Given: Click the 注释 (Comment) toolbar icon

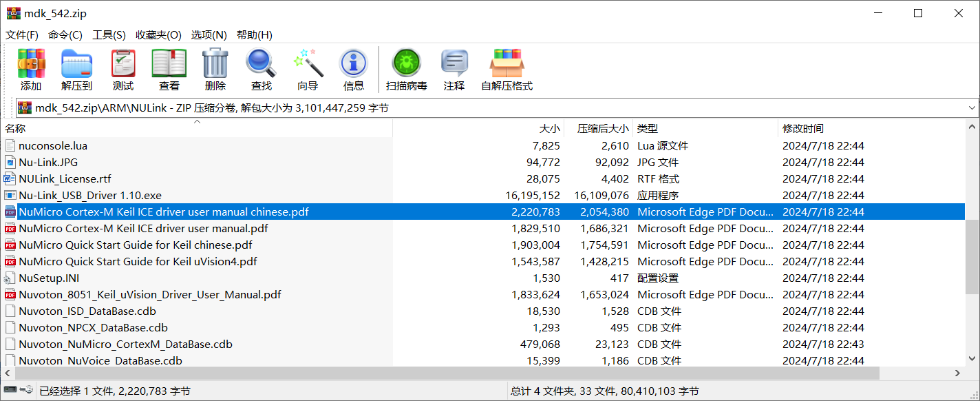Looking at the screenshot, I should pos(454,63).
